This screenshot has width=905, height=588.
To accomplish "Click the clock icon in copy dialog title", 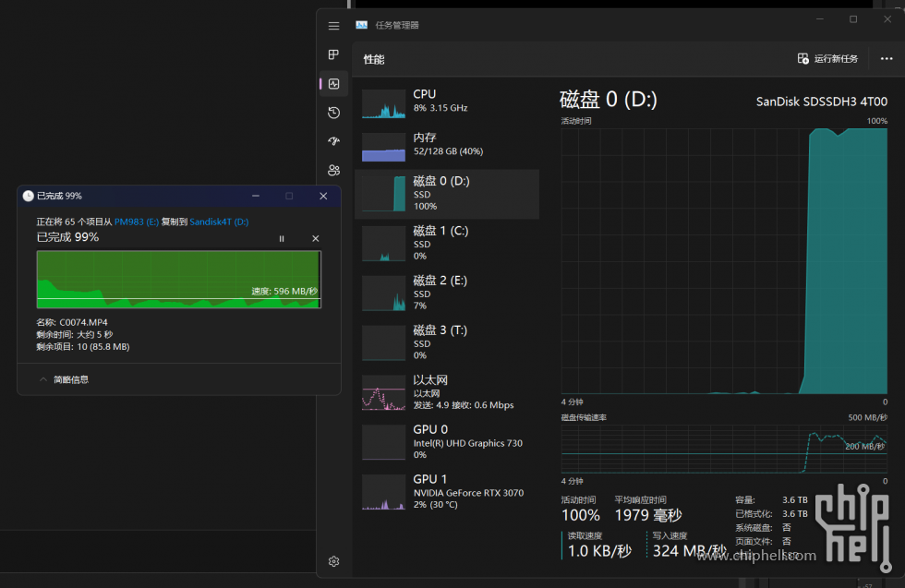I will tap(28, 197).
